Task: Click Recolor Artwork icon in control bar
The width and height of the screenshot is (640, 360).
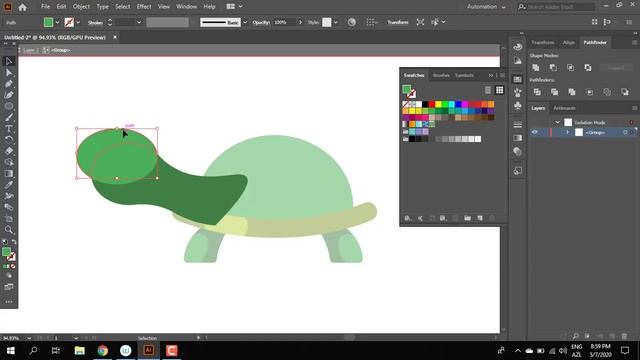Action: coord(351,22)
